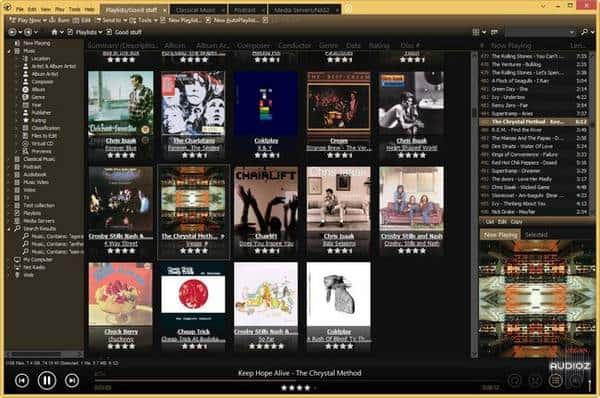
Task: Click the back navigation arrow icon
Action: point(12,32)
